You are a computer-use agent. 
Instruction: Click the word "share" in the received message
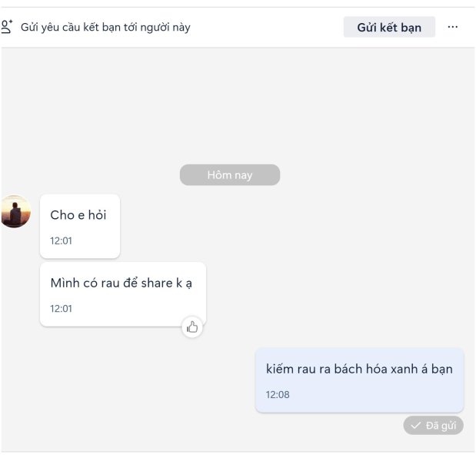tap(157, 284)
